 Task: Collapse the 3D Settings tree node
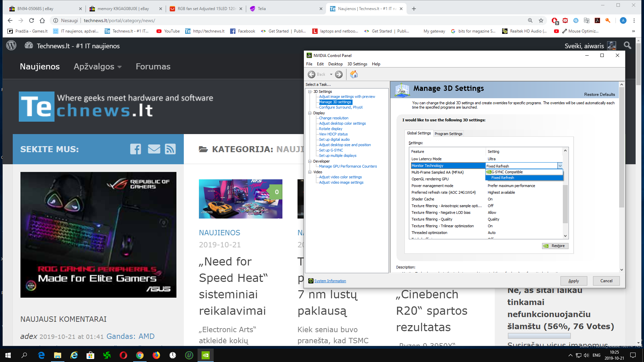[310, 92]
